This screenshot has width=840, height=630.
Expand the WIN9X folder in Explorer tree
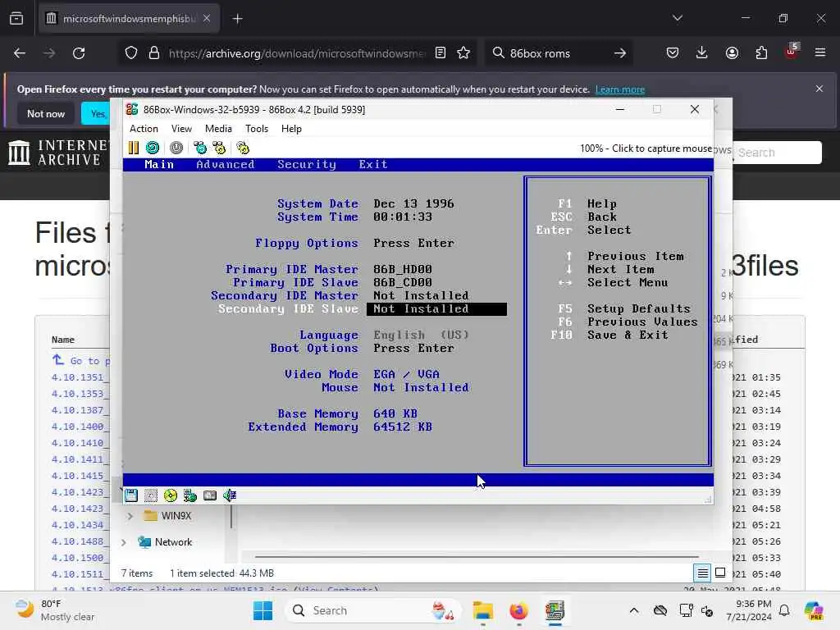(130, 516)
